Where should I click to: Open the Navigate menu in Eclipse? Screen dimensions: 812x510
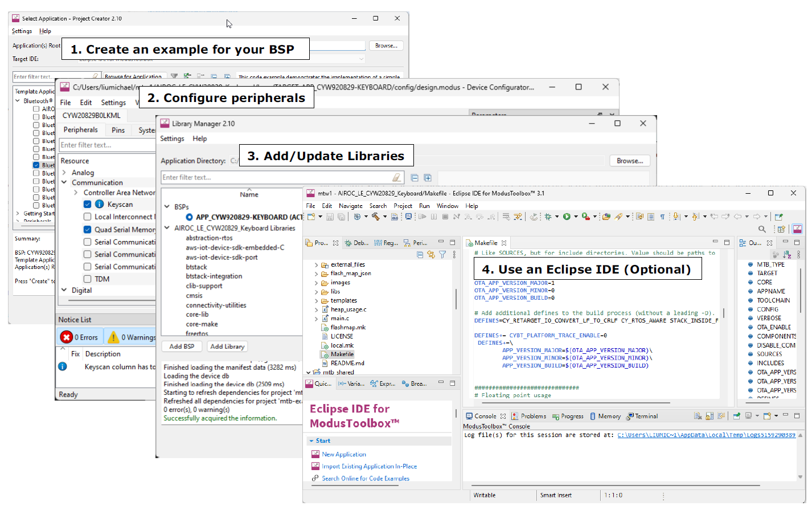point(350,206)
